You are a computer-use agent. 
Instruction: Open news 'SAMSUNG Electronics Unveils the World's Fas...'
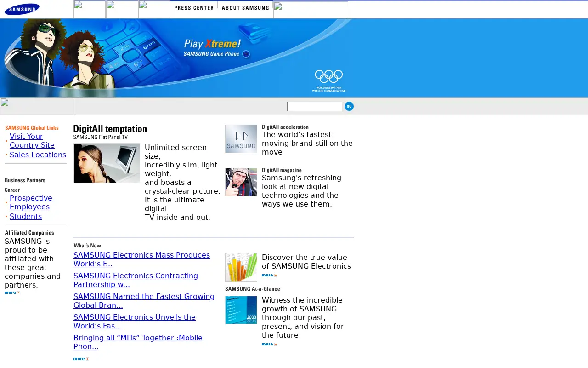point(135,322)
